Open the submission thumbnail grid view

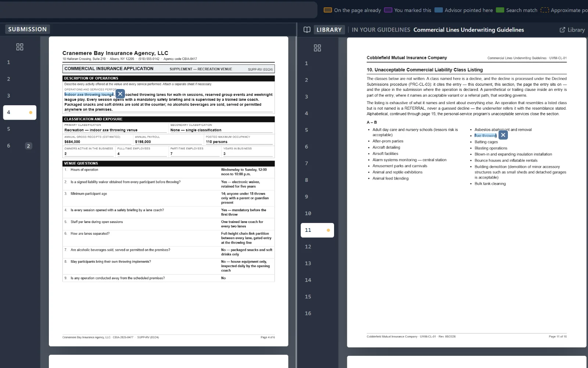coord(20,47)
